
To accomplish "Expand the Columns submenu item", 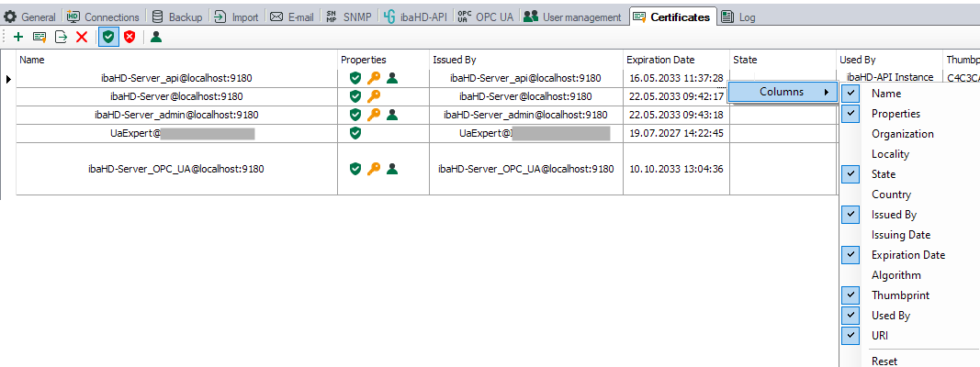I will coord(783,92).
